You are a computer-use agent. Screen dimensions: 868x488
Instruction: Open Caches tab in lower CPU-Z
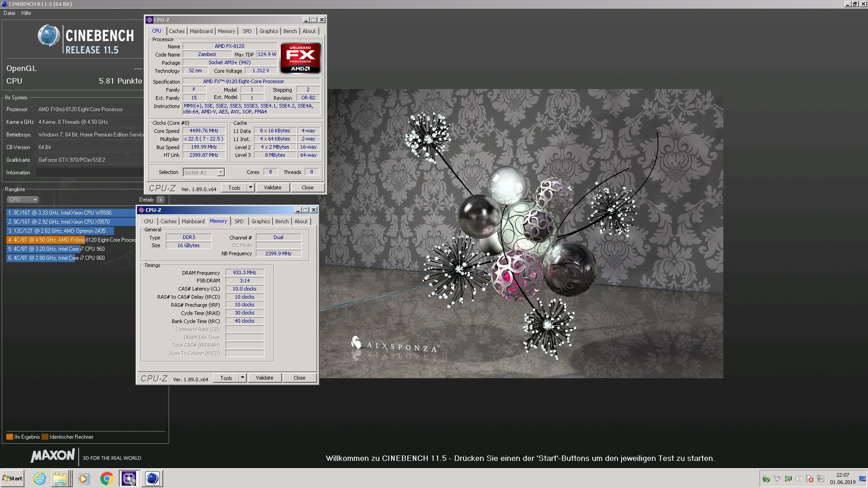coord(169,221)
